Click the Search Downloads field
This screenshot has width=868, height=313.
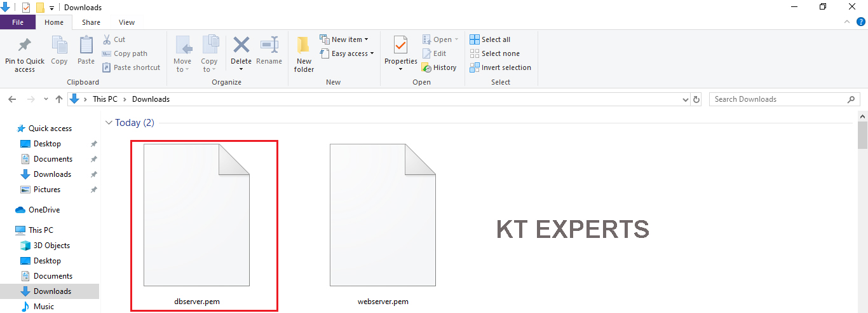778,99
